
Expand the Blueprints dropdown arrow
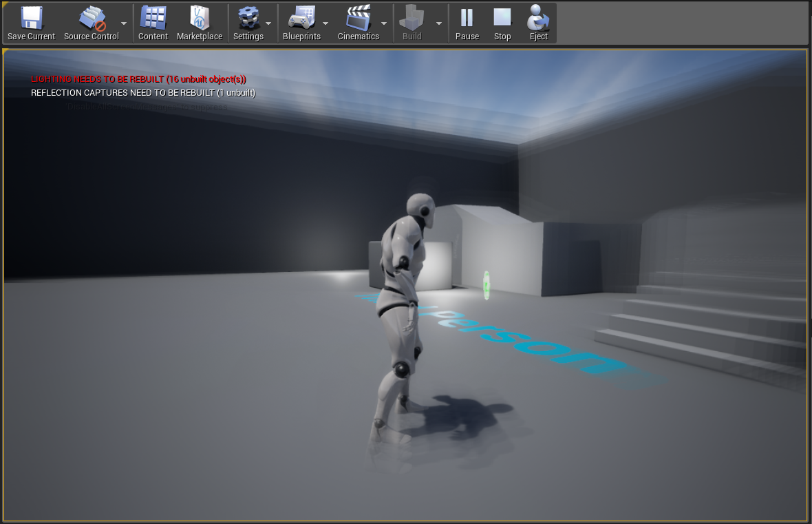tap(325, 23)
